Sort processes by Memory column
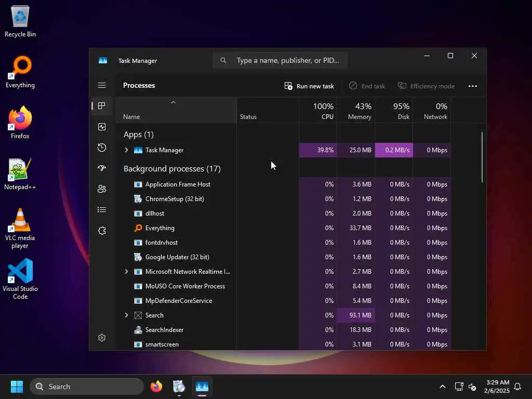Viewport: 532px width, 399px height. coord(356,110)
